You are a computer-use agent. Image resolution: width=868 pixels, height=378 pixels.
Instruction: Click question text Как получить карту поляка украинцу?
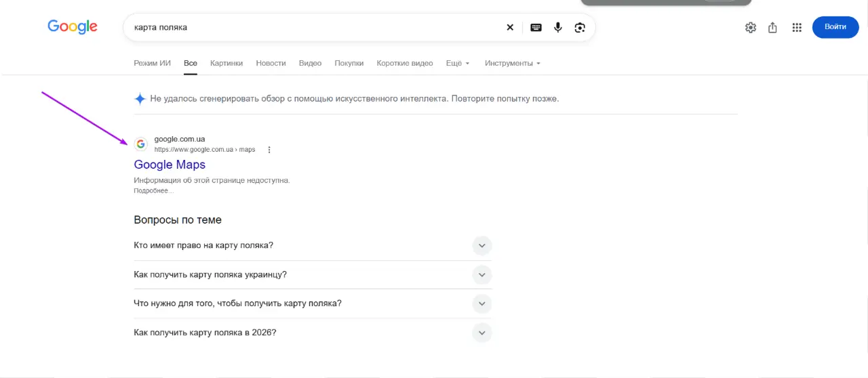pos(210,274)
